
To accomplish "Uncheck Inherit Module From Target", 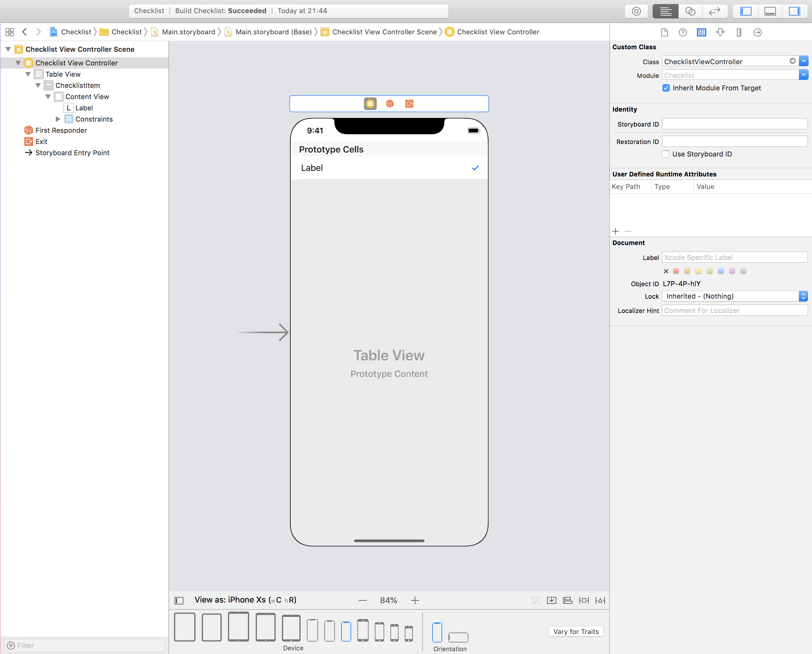I will point(666,88).
